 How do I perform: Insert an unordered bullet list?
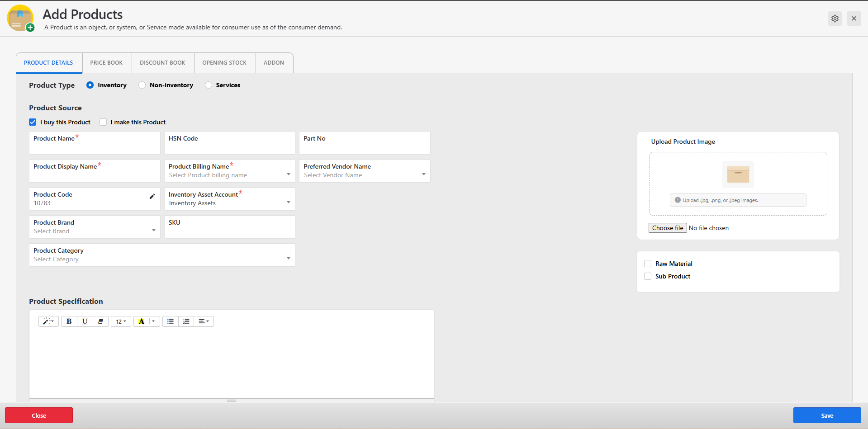pos(171,321)
